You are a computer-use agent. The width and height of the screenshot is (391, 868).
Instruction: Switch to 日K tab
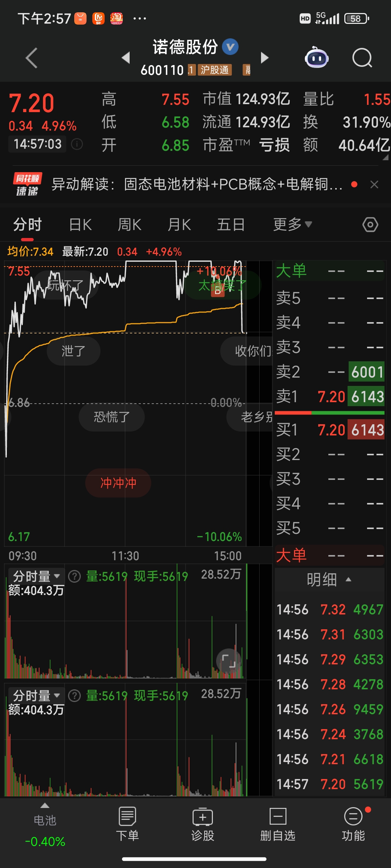tap(80, 225)
